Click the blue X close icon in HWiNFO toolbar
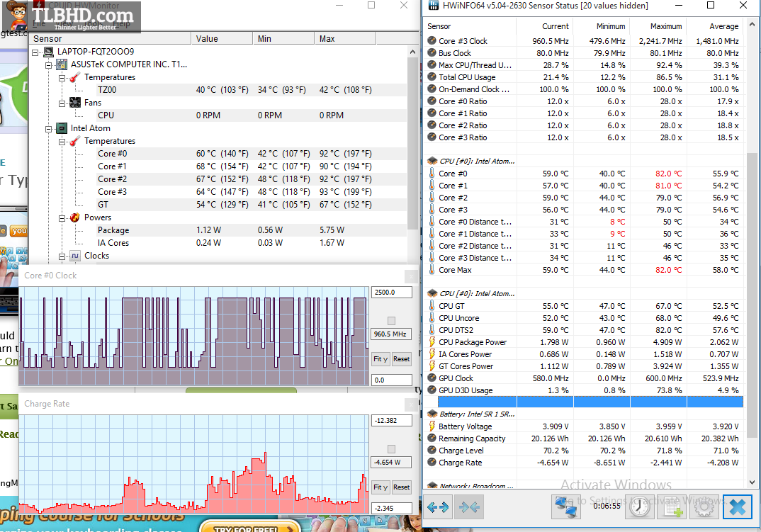761x532 pixels. [737, 506]
